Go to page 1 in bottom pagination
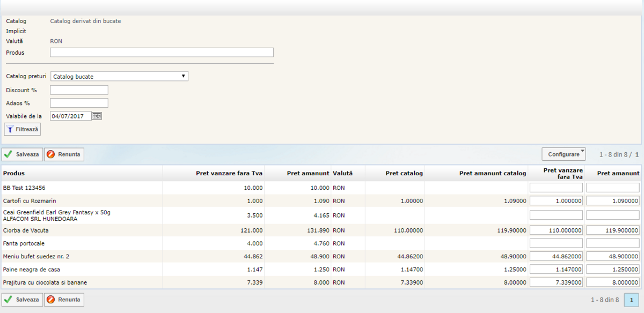 632,300
